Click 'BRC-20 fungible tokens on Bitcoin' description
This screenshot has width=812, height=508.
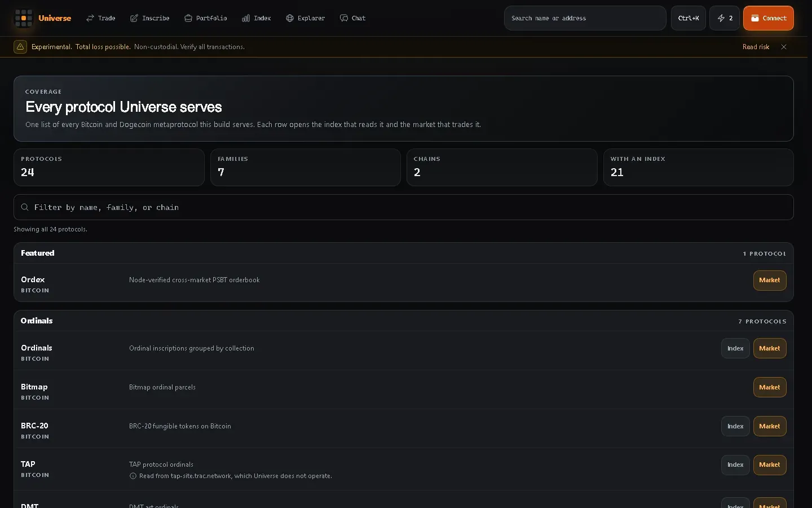[180, 426]
